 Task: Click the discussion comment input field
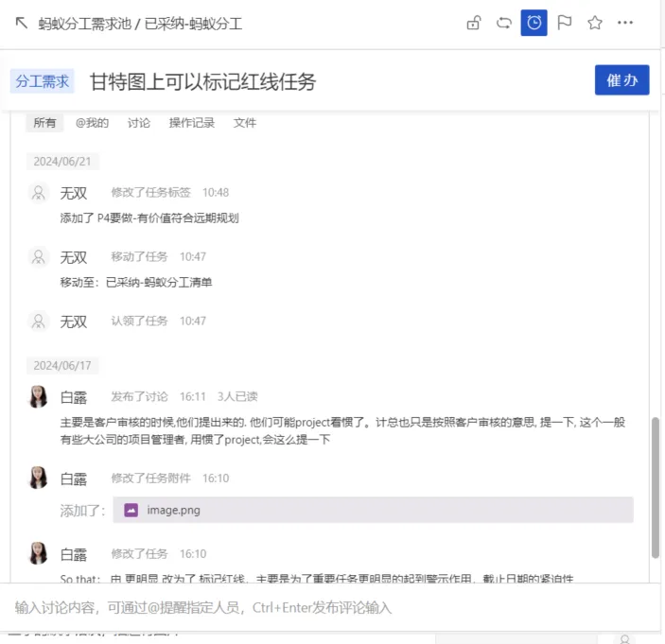[329, 607]
